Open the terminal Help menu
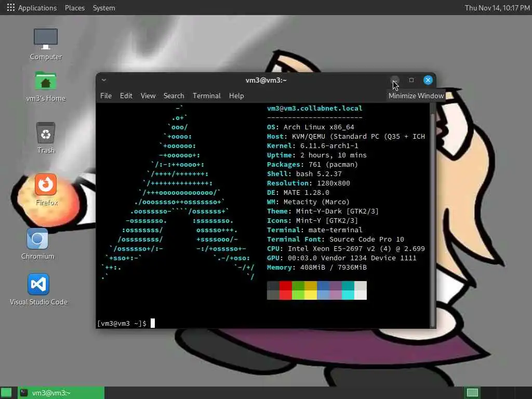 coord(236,96)
